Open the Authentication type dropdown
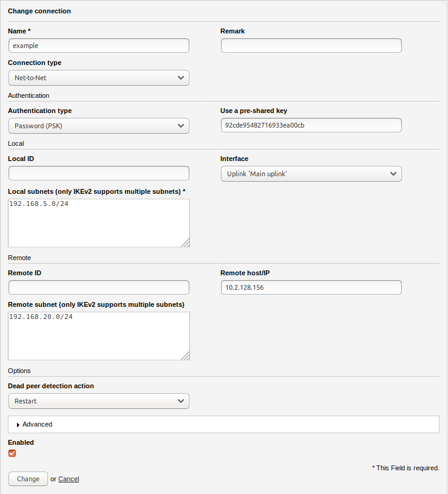Screen dimensions: 448x494 [x=98, y=126]
